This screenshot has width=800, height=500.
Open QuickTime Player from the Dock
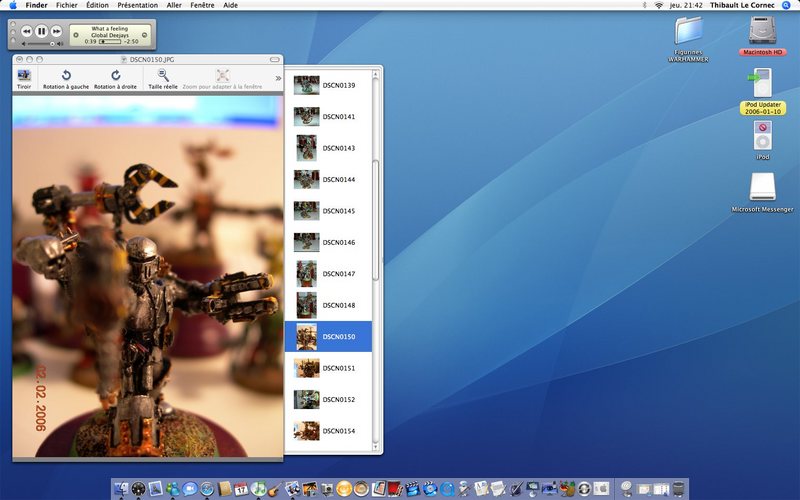(x=447, y=488)
